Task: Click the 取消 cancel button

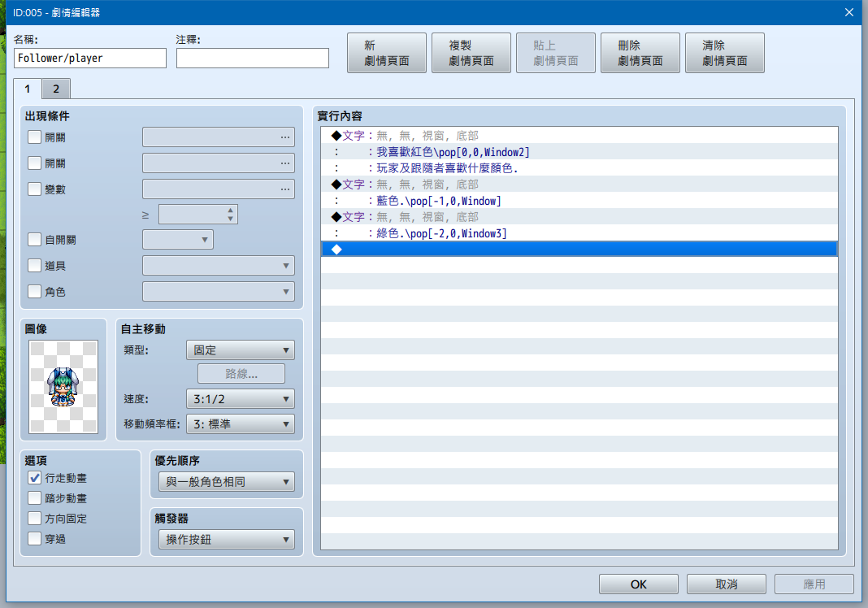Action: click(727, 584)
